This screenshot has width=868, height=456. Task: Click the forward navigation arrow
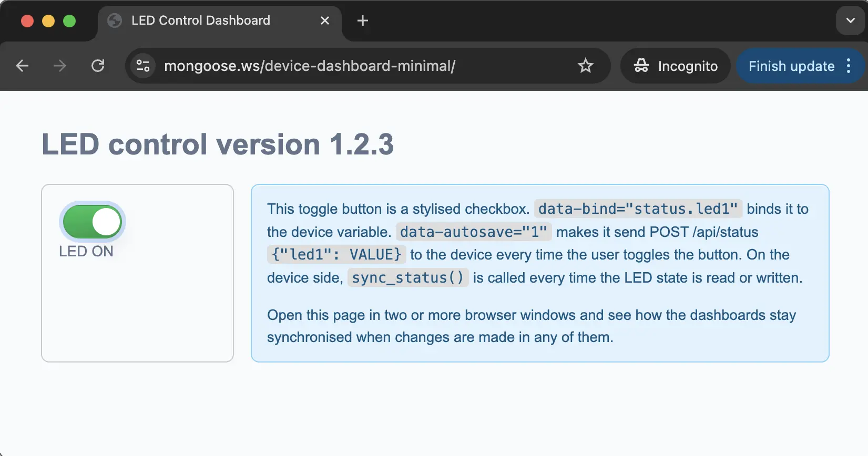click(x=60, y=66)
